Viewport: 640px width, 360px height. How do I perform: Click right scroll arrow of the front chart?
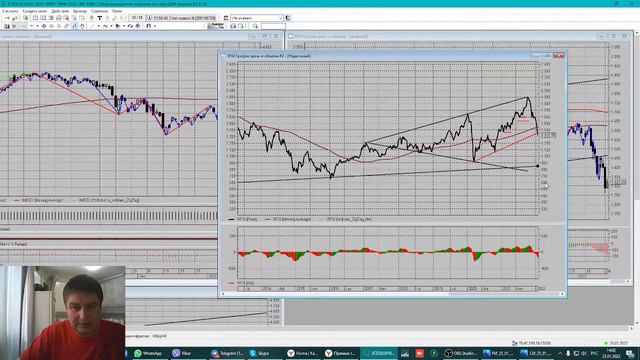[562, 293]
